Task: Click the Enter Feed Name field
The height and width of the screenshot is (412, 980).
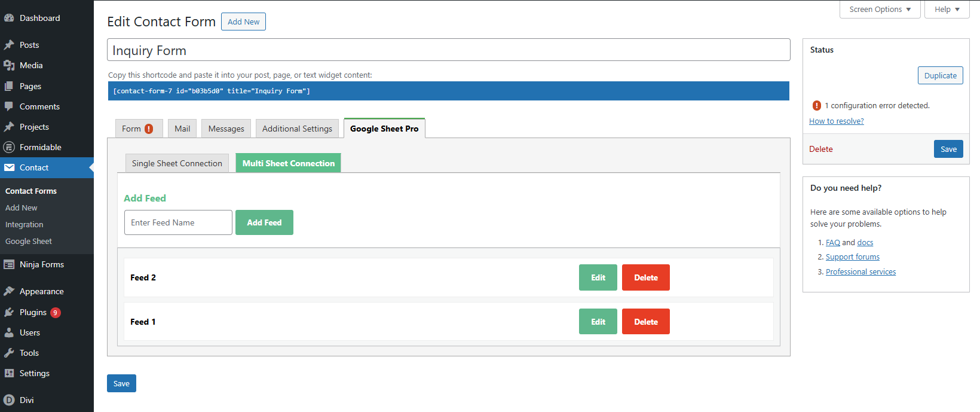Action: click(x=178, y=222)
